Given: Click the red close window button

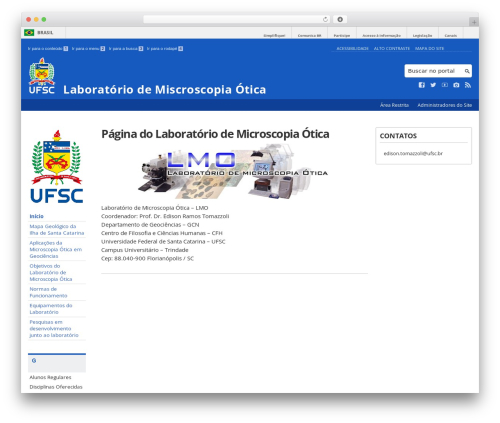Looking at the screenshot, I should click(29, 19).
